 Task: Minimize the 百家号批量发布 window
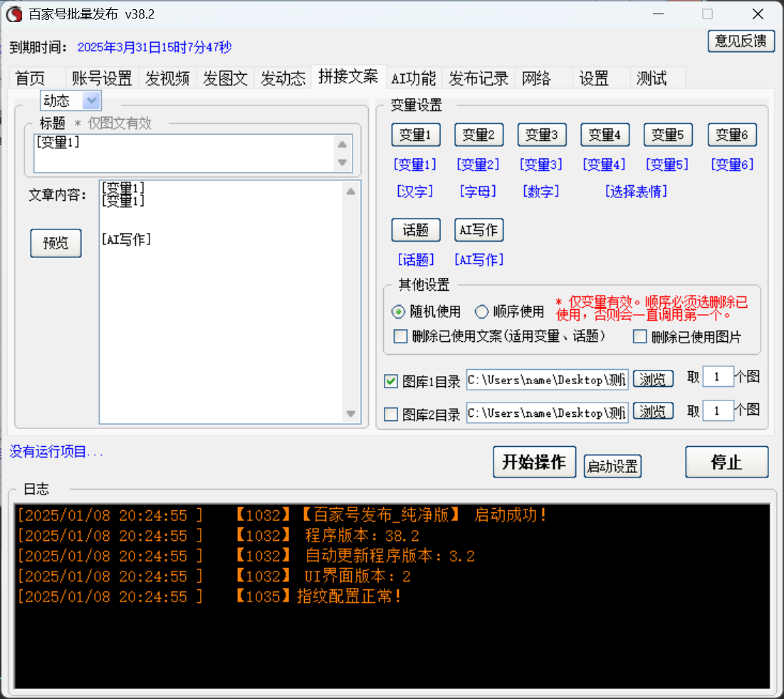(659, 14)
